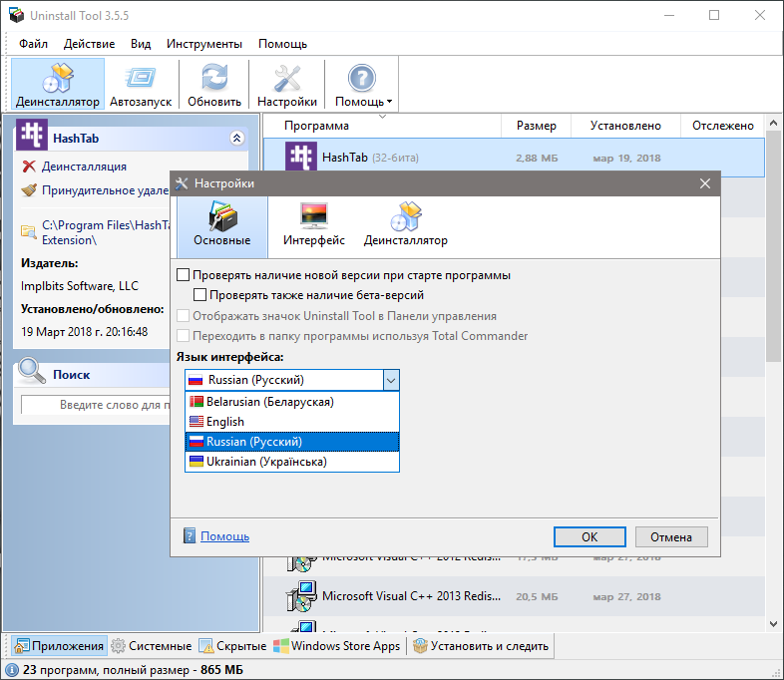The image size is (784, 680).
Task: Open the Помощь menu in menu bar
Action: click(x=282, y=44)
